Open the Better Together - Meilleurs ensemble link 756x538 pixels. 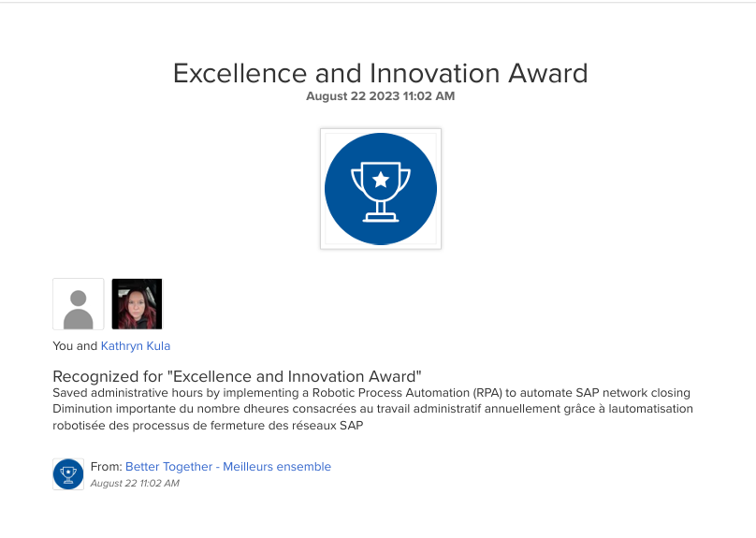[228, 467]
